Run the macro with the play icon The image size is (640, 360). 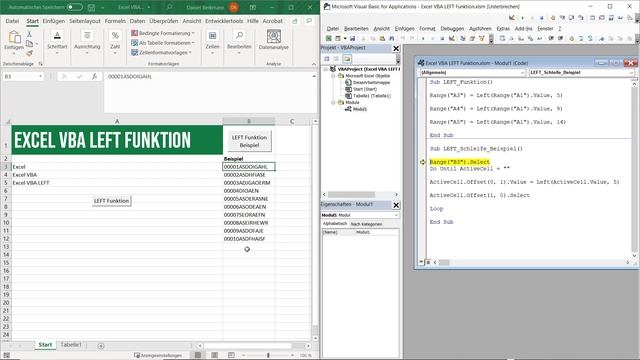[x=423, y=38]
